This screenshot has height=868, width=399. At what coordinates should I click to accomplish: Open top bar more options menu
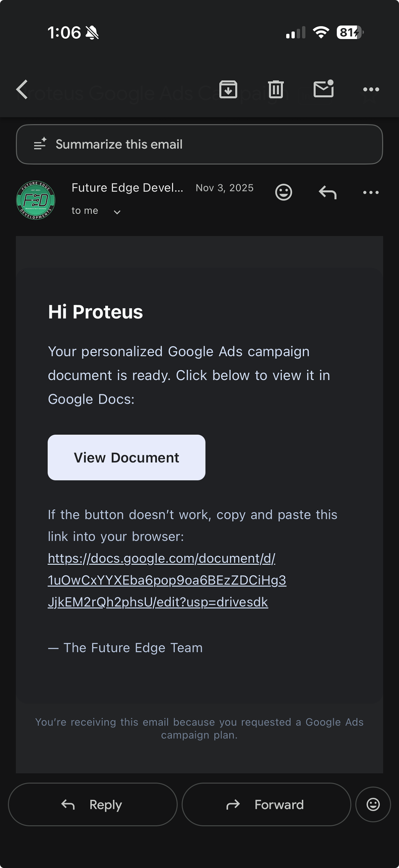(371, 89)
